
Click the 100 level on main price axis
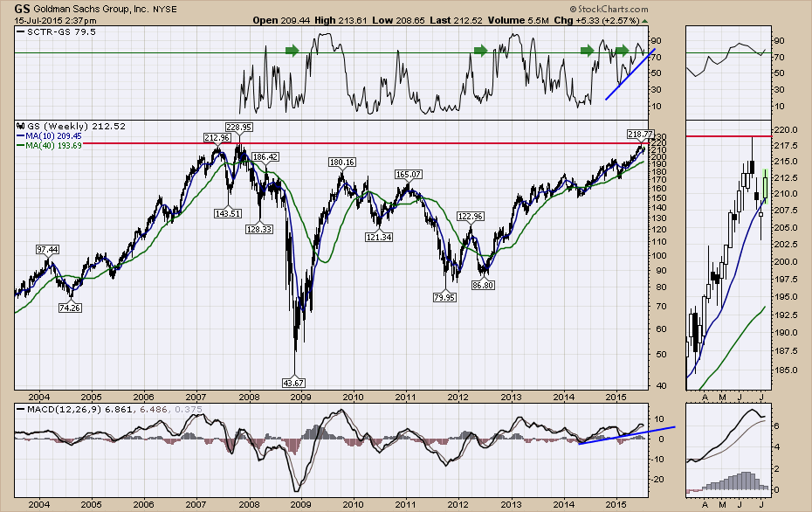[659, 255]
